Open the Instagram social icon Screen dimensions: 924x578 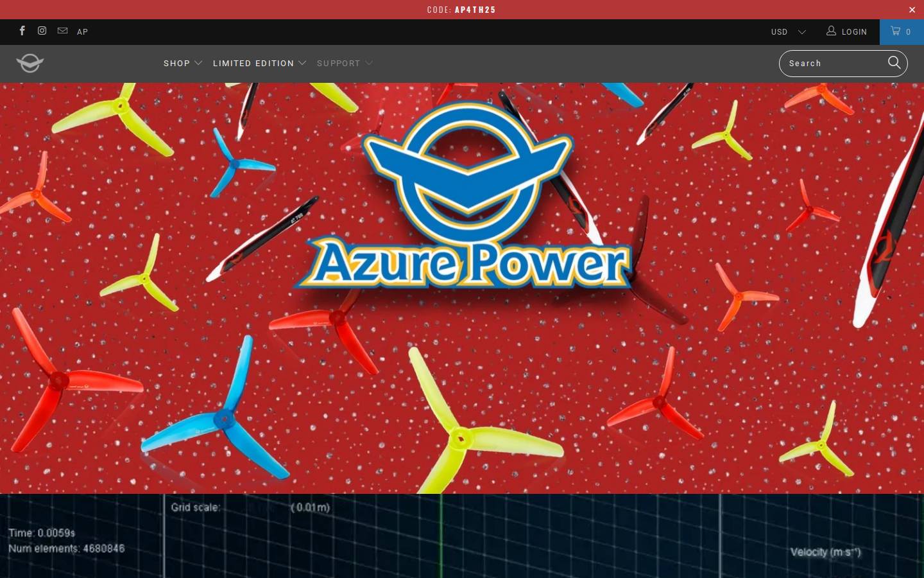(x=42, y=31)
